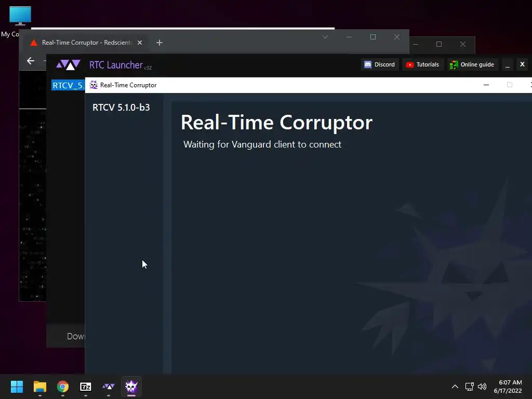Click the RTC Launcher logo icon
532x399 pixels.
tap(68, 64)
